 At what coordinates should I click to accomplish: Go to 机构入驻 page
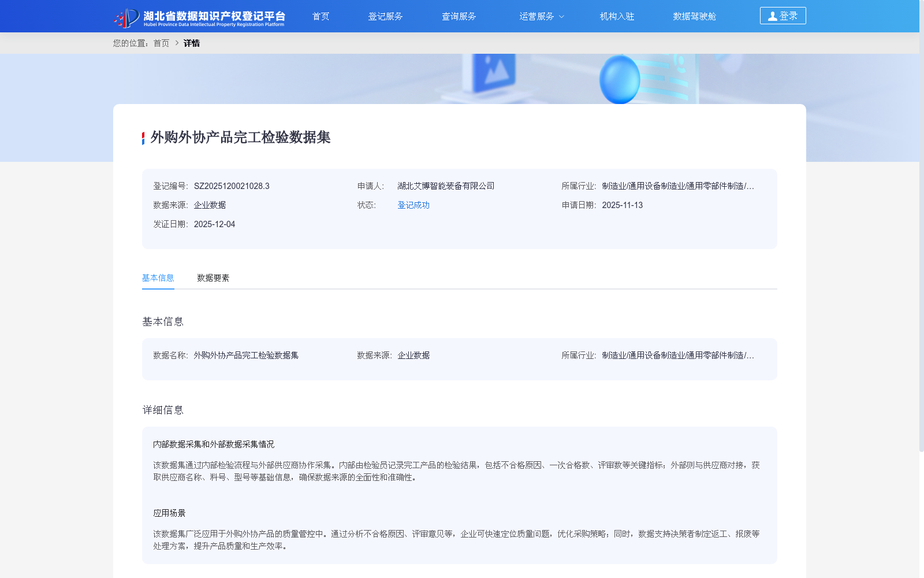click(x=617, y=16)
